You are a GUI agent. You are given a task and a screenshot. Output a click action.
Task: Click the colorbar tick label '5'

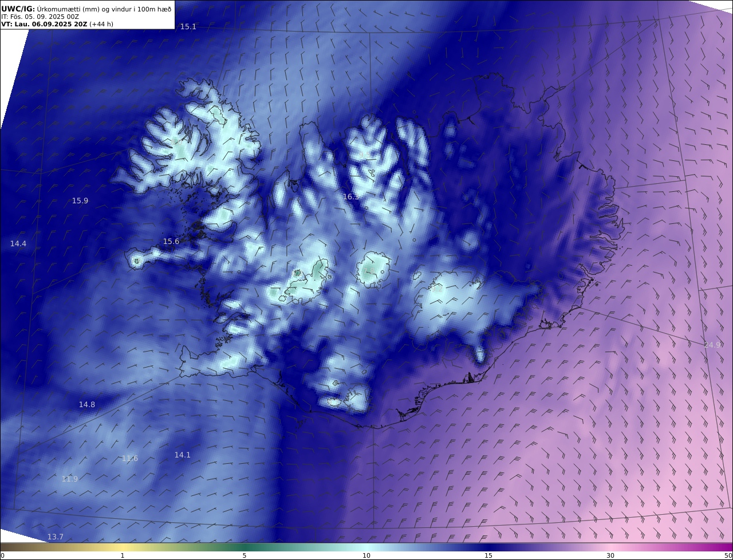pos(245,555)
